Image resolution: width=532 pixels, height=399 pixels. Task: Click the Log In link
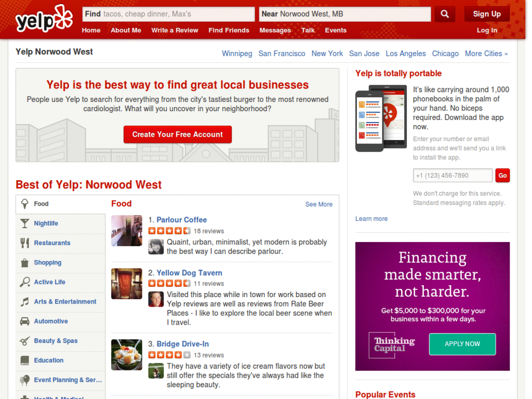[x=487, y=30]
